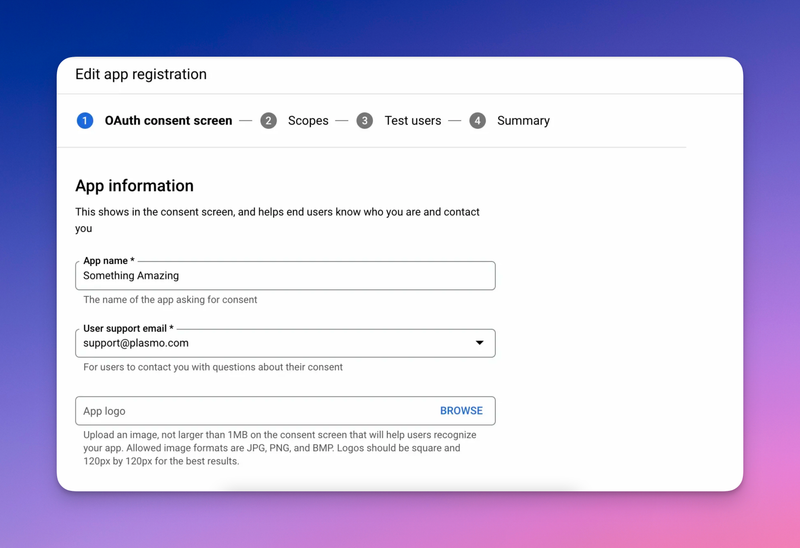
Task: Open the Summary step
Action: [x=523, y=121]
